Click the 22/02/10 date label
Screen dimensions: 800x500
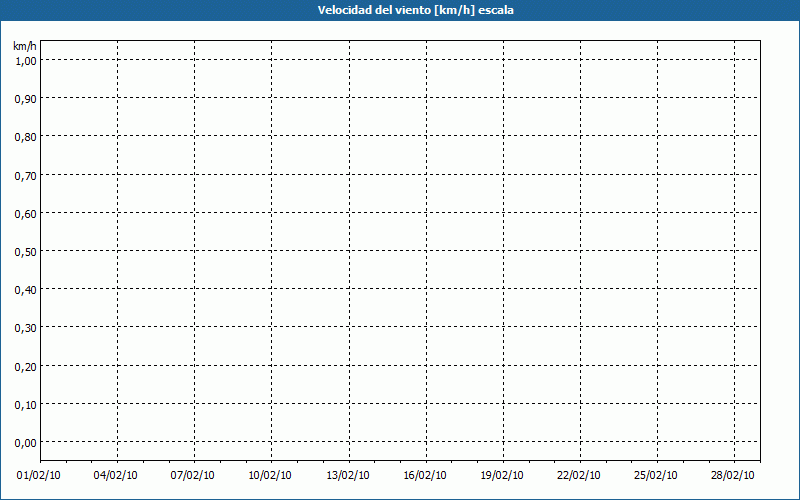579,476
